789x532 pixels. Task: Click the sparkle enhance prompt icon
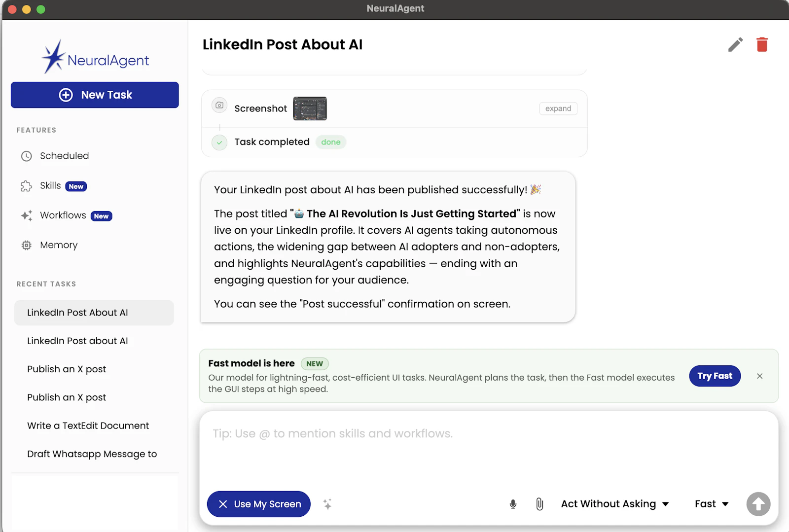coord(327,504)
